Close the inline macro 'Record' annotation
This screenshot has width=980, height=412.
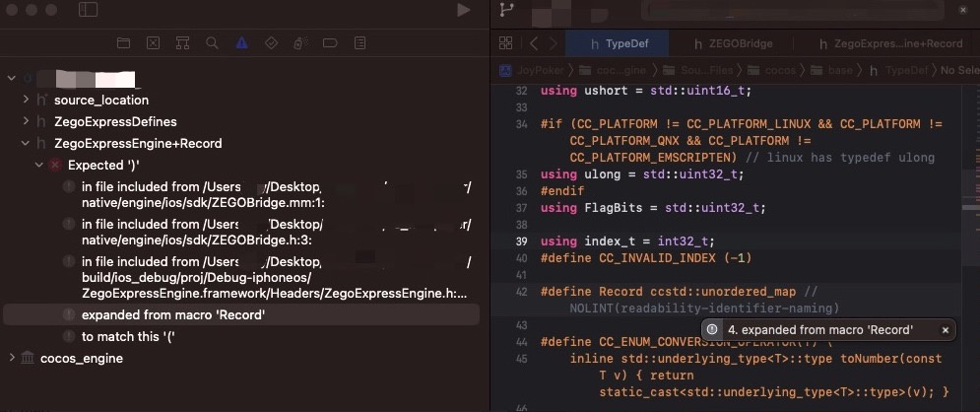point(945,330)
